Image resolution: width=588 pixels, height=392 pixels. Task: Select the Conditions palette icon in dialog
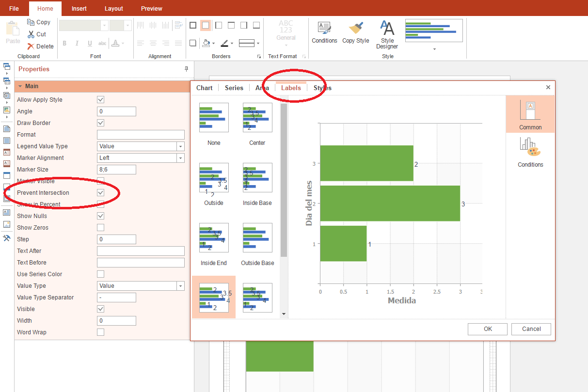530,147
